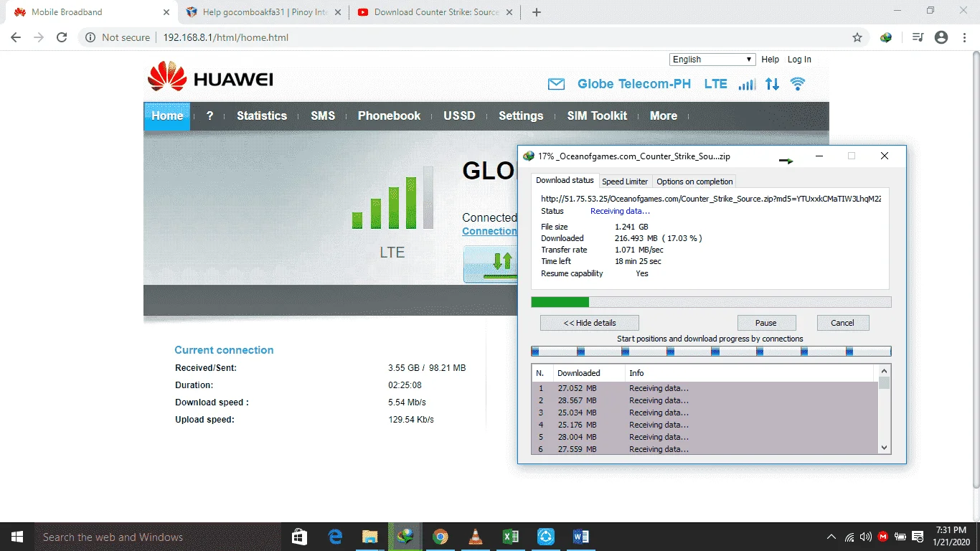Open the notification center icon in the tray
980x551 pixels.
918,537
